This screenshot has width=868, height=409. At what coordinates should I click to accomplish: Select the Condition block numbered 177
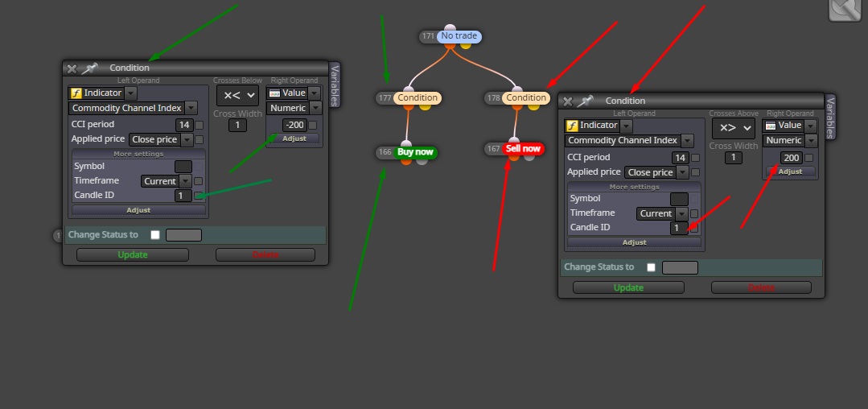[x=418, y=98]
